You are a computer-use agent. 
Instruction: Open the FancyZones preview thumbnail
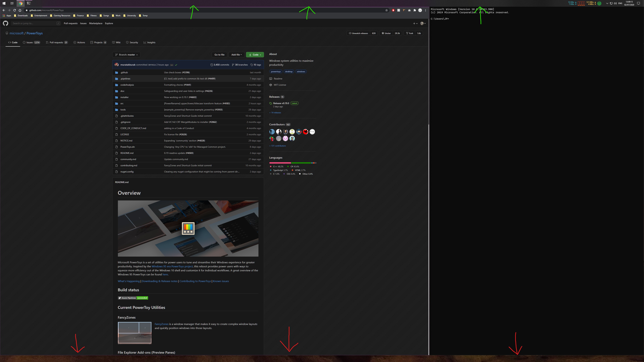[135, 333]
